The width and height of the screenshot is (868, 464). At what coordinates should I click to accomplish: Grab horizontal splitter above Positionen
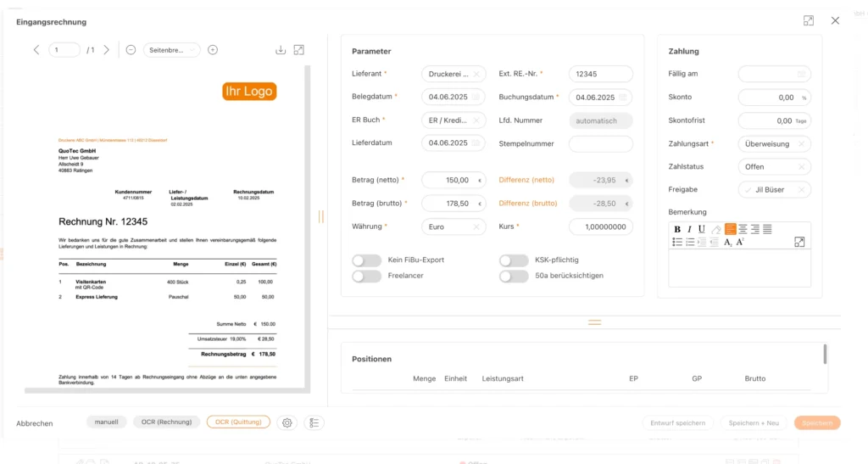[x=594, y=322]
